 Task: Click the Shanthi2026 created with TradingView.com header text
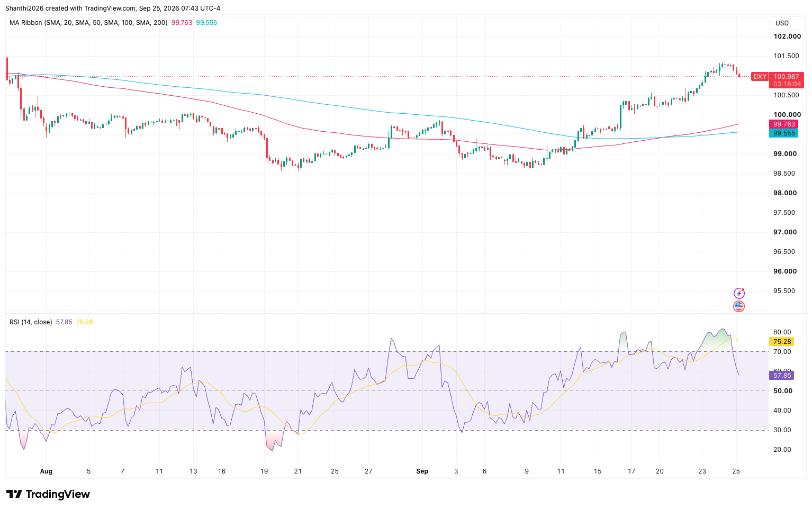[113, 8]
